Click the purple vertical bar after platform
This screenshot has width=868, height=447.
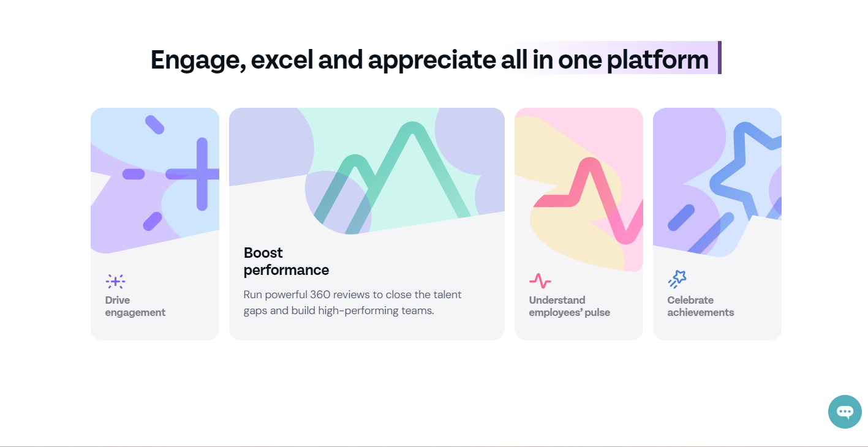[x=720, y=58]
